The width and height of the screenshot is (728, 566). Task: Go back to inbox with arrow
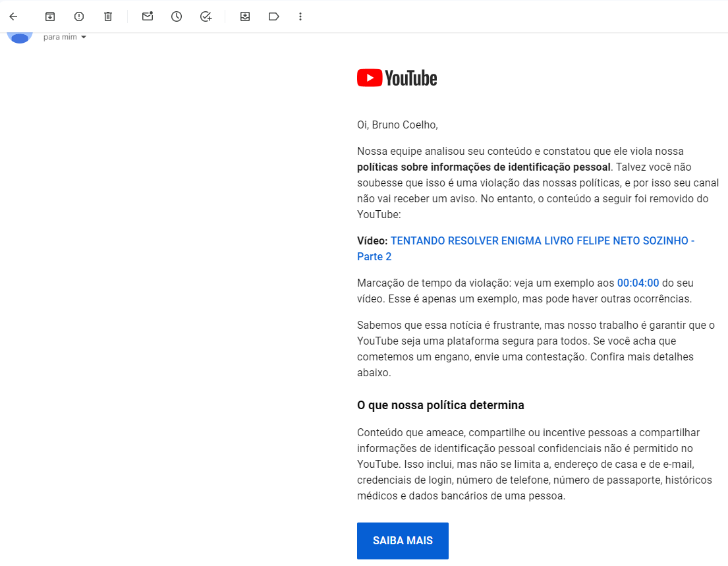[x=13, y=16]
